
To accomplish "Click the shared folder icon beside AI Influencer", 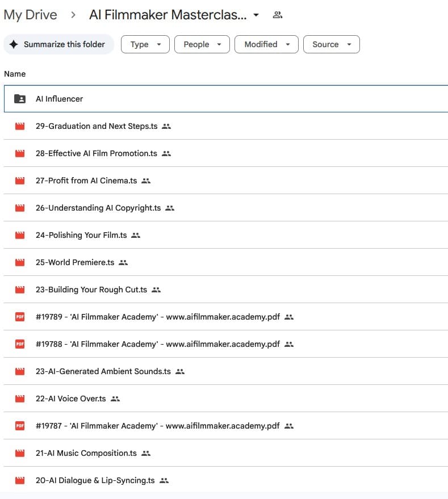I will [20, 99].
